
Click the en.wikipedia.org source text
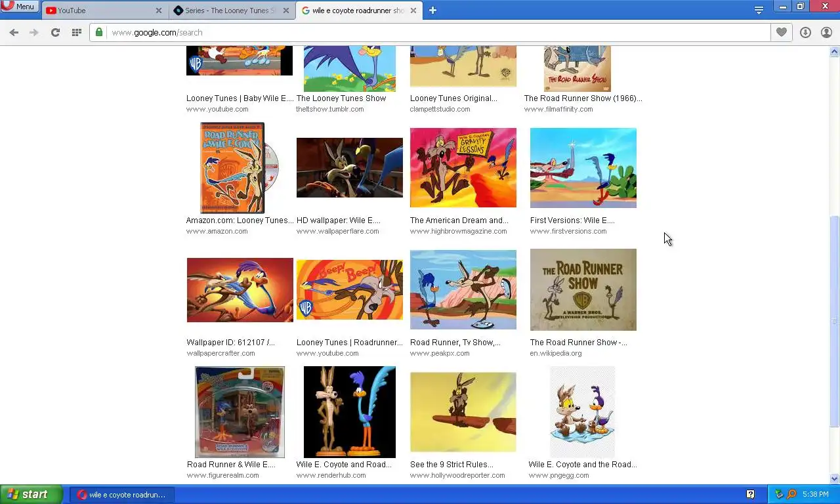556,353
